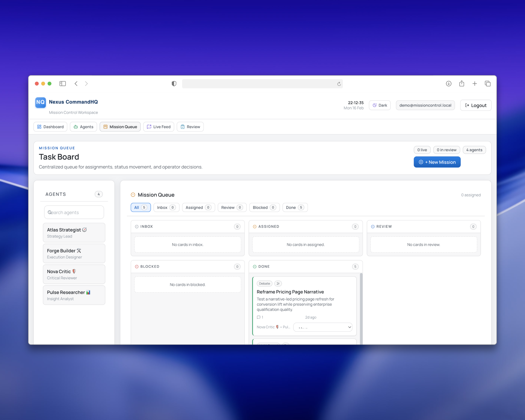Click comment icon on Reframe Pricing card
The height and width of the screenshot is (420, 525).
[x=259, y=317]
